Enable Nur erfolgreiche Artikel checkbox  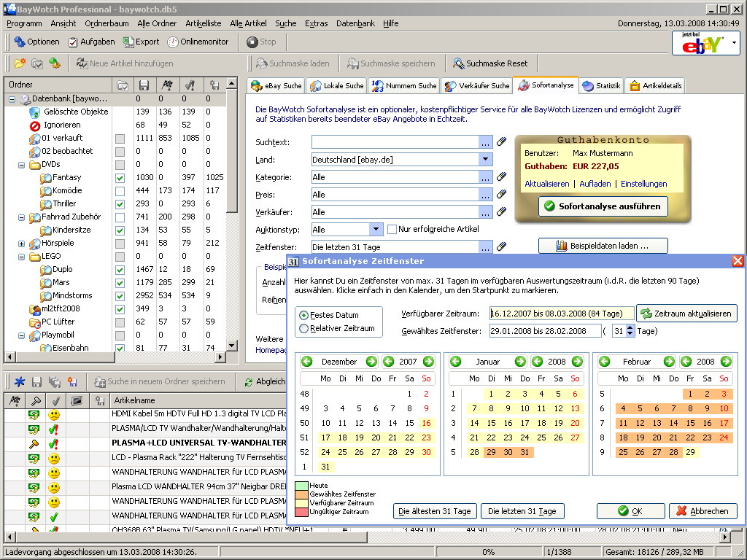click(x=392, y=229)
